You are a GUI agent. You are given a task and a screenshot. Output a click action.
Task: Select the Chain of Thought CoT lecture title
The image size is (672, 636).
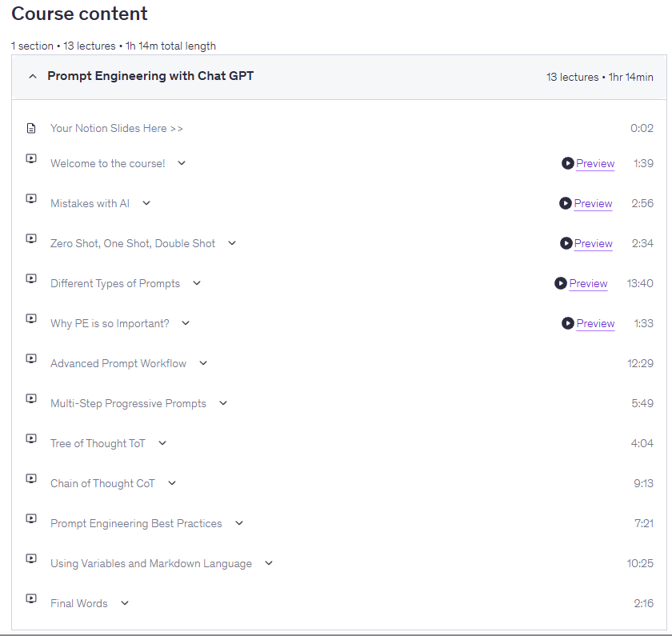pos(102,483)
